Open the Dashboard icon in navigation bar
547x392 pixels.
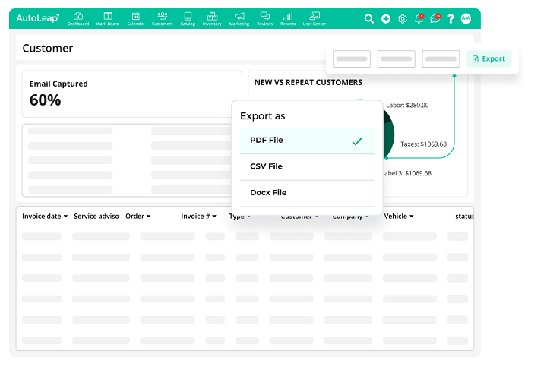77,17
